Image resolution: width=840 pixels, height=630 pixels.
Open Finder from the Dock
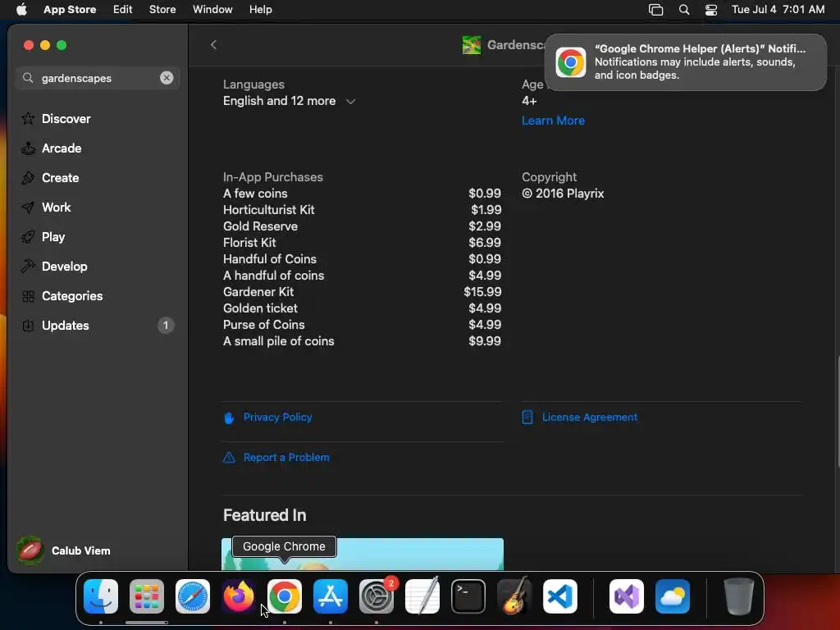click(x=101, y=596)
